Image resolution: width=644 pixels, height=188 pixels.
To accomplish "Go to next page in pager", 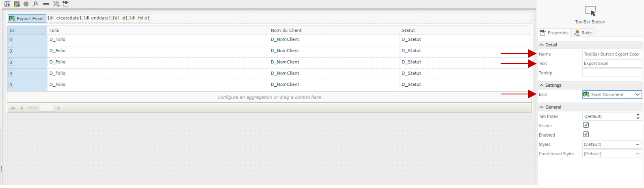I will [59, 108].
